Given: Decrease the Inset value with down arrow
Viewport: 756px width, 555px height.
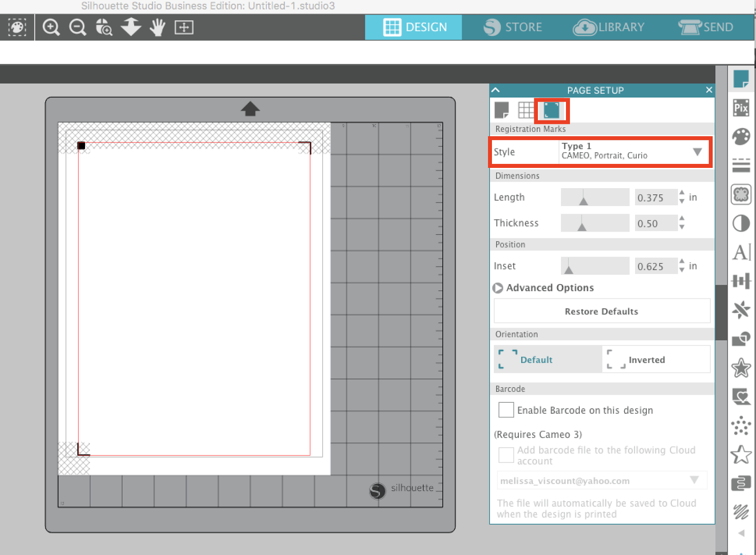Looking at the screenshot, I should coord(681,270).
